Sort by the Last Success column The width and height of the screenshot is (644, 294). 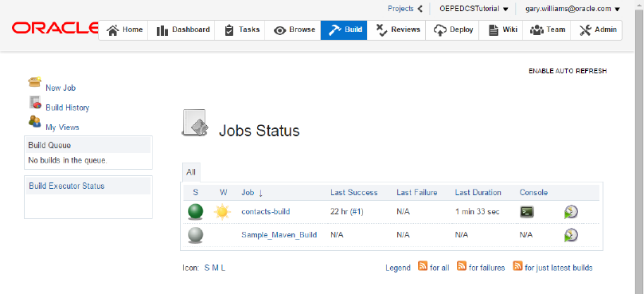pos(354,193)
